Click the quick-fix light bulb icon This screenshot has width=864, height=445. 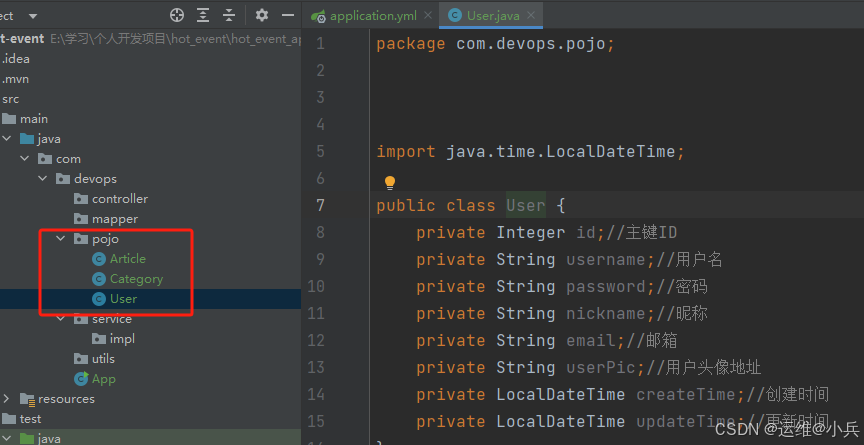tap(390, 182)
